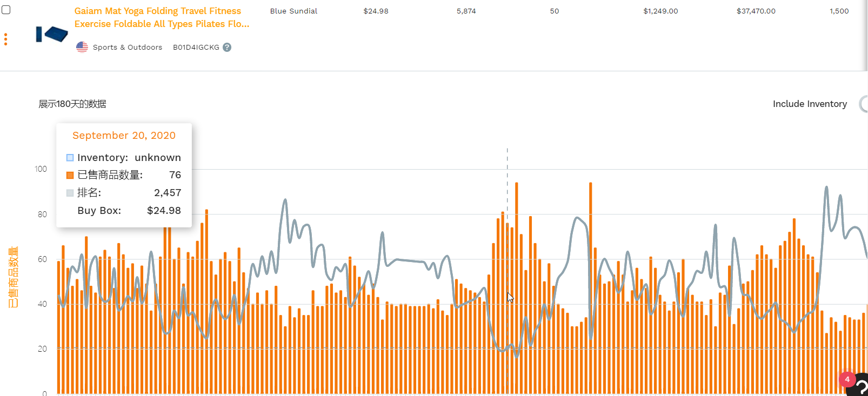Viewport: 868px width, 396px height.
Task: Click the dashed vertical marker line on chart
Action: pyautogui.click(x=507, y=162)
